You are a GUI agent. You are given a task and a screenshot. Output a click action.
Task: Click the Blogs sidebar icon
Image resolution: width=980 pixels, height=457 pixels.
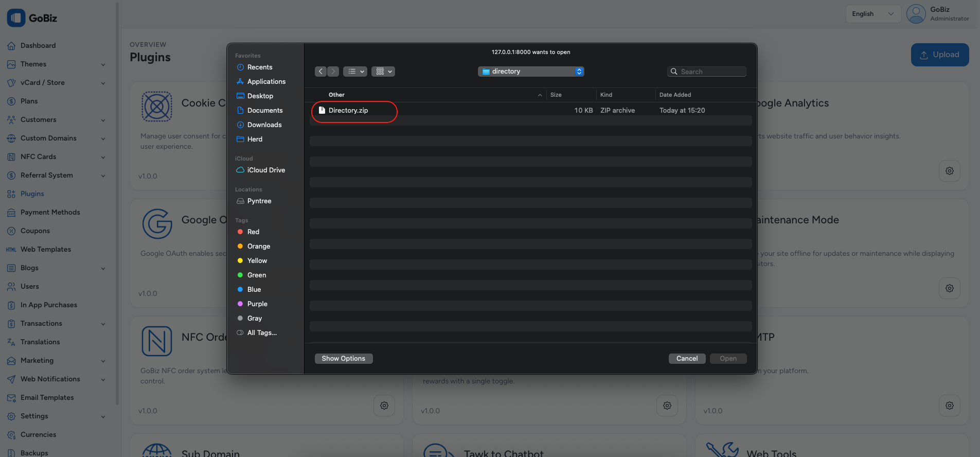(11, 268)
